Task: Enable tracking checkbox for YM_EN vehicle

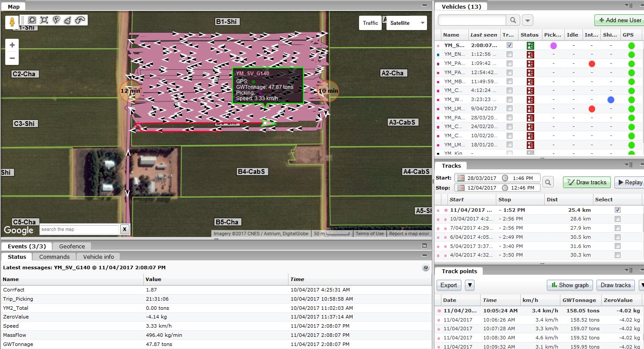Action: tap(509, 54)
